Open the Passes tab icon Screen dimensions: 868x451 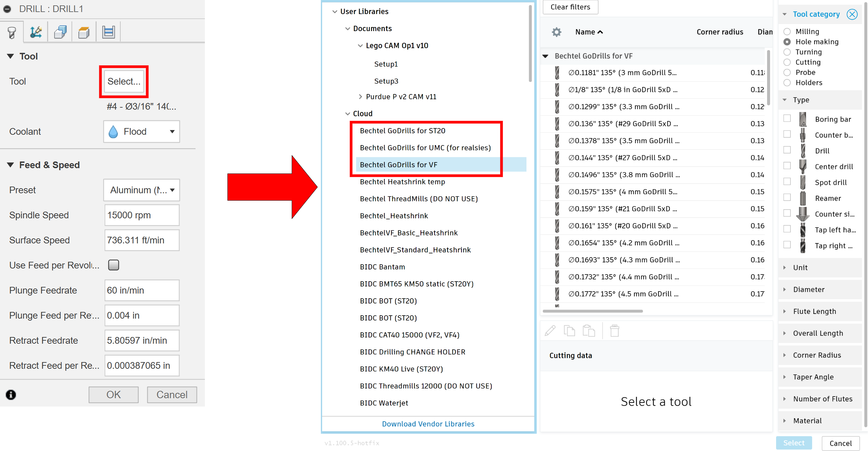tap(84, 32)
